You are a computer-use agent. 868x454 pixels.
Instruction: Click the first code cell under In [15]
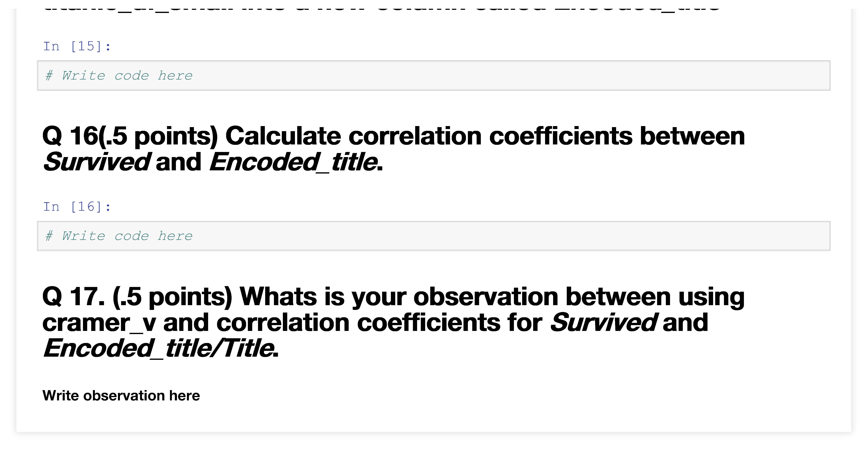pyautogui.click(x=433, y=75)
